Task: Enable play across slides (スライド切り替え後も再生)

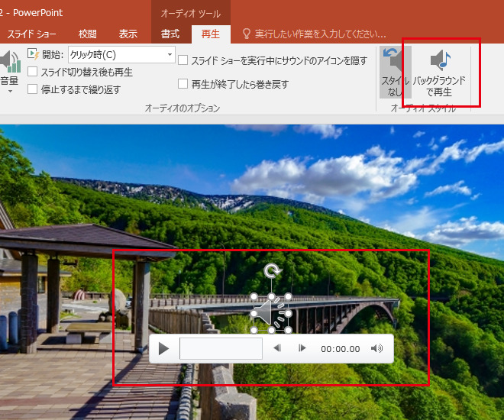Action: point(33,72)
